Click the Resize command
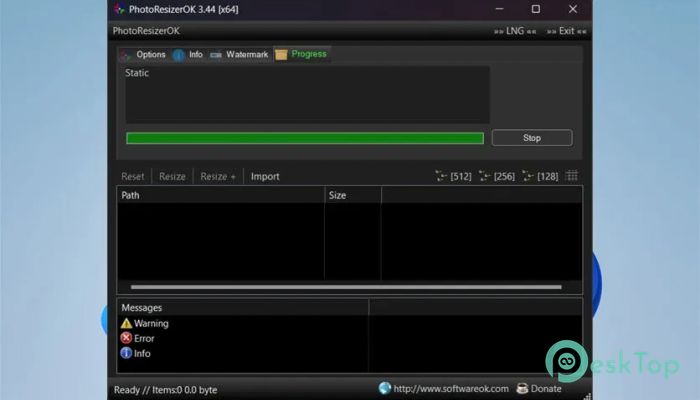 tap(172, 176)
